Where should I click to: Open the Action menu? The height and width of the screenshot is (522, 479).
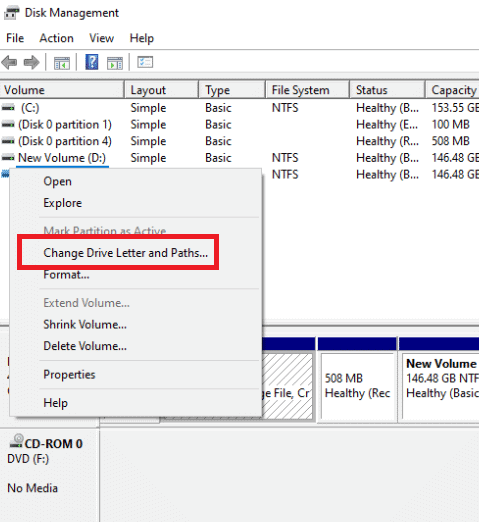[x=56, y=38]
